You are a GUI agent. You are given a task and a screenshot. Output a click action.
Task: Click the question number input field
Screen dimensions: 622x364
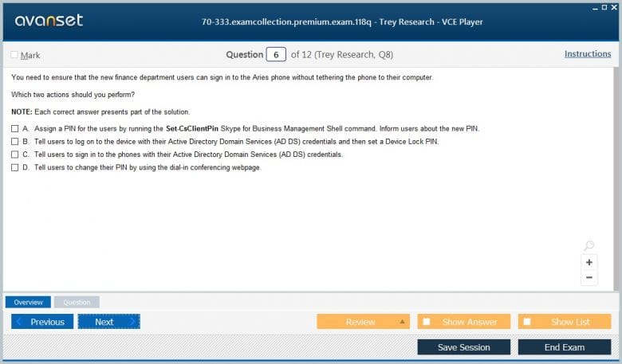(276, 54)
